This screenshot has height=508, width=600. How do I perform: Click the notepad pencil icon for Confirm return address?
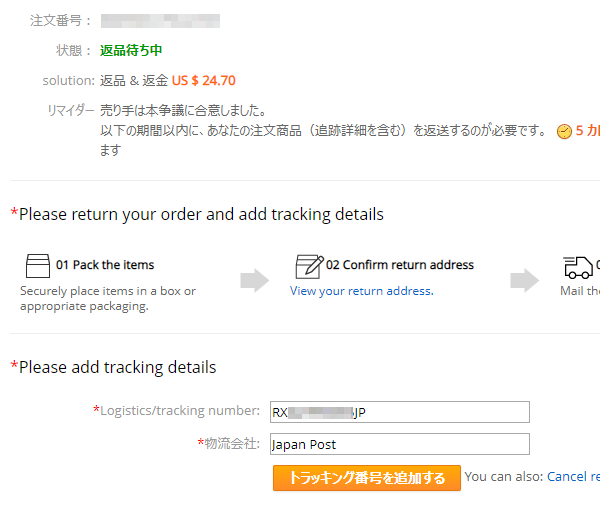(310, 267)
